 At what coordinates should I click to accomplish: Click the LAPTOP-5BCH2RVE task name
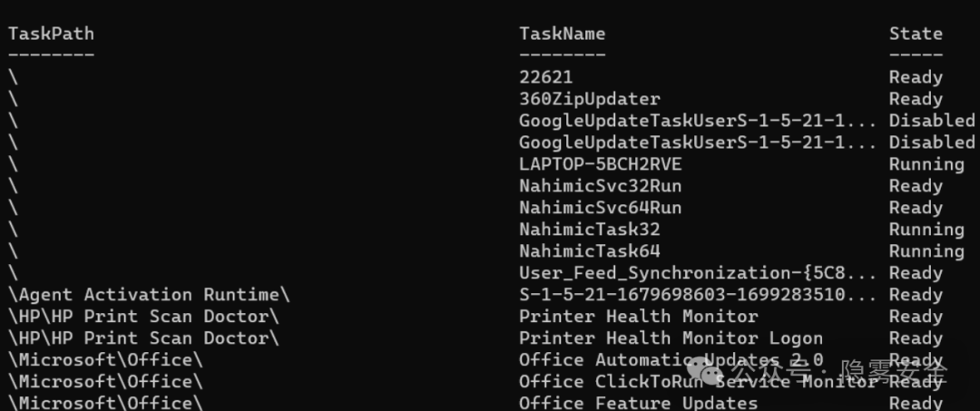(600, 165)
